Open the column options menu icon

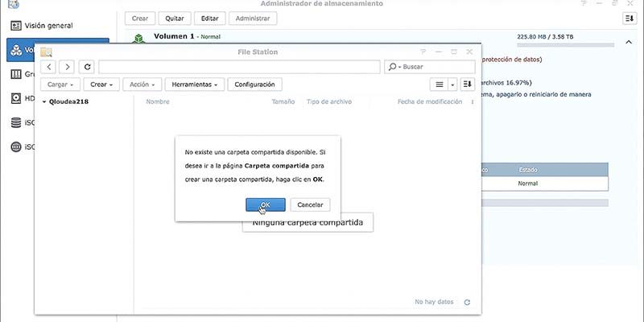pos(473,102)
